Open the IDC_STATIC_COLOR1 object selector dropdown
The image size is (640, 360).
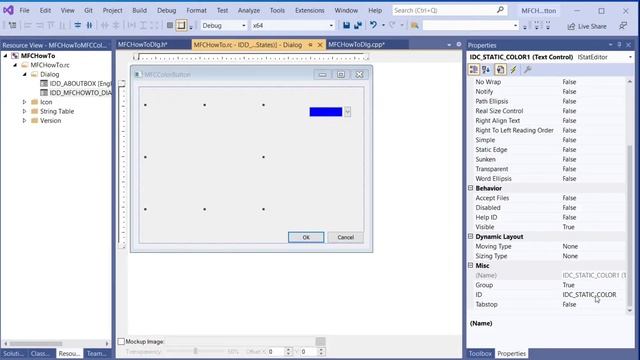pyautogui.click(x=630, y=57)
